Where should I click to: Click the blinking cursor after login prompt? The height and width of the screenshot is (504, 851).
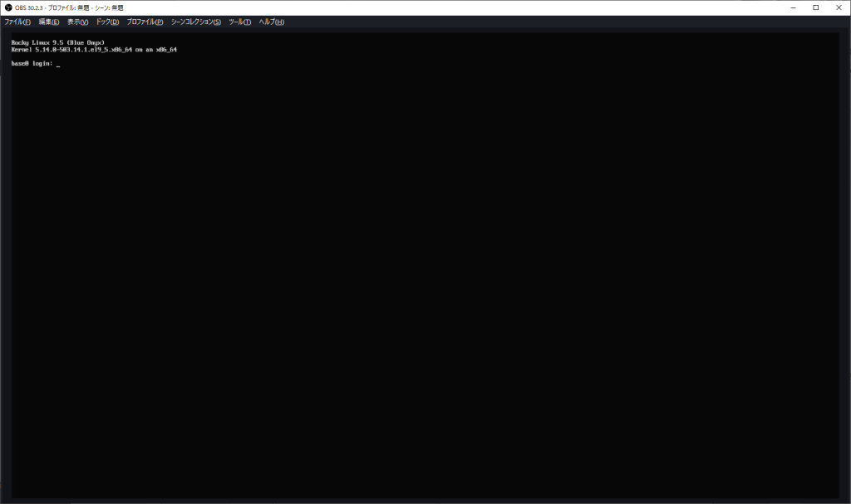coord(58,64)
